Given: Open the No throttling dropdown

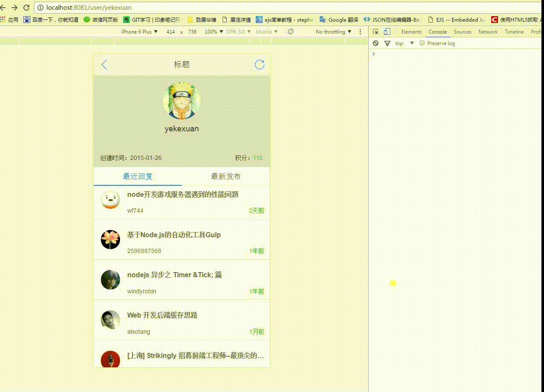Looking at the screenshot, I should click(x=333, y=32).
